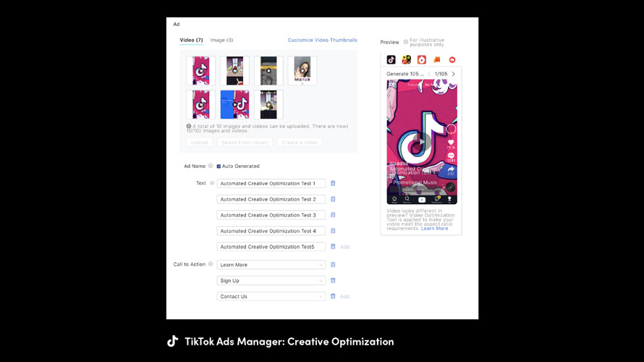Add another ad text row
This screenshot has height=362, width=644.
(344, 247)
